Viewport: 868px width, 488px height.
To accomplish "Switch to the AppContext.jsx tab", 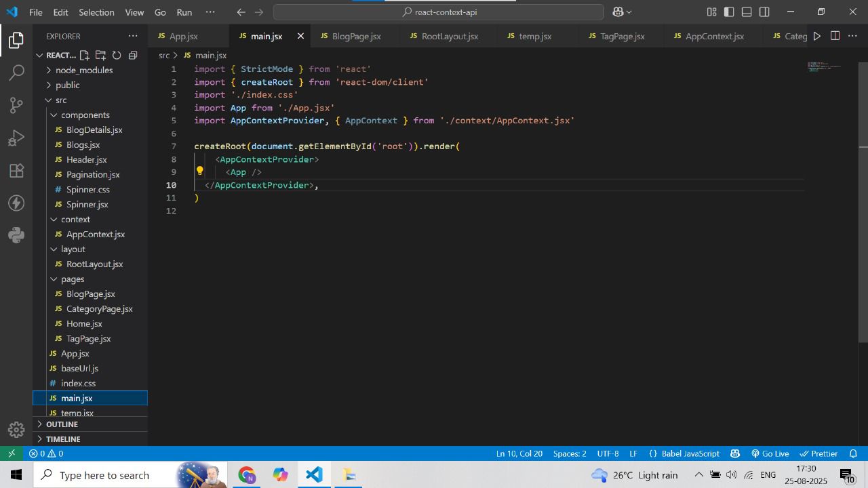I will pos(714,36).
